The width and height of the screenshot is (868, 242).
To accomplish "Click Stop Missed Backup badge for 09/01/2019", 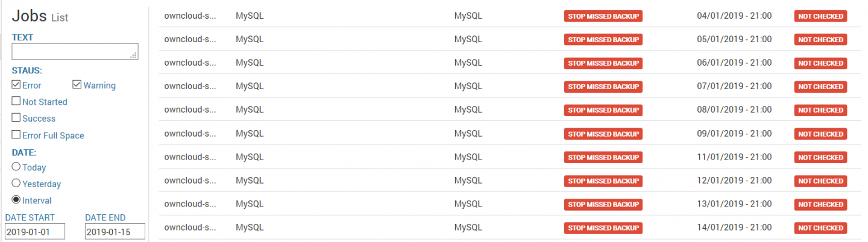I will point(603,134).
